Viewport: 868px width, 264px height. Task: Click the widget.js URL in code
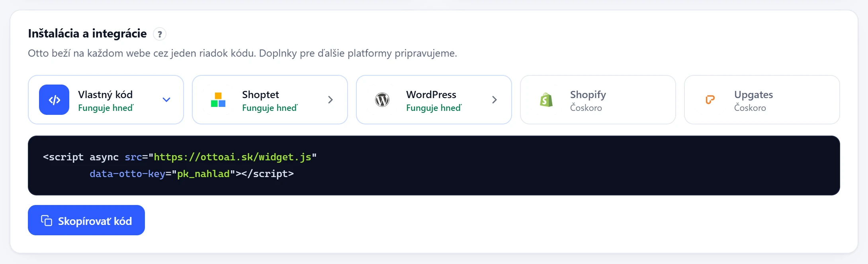(232, 157)
